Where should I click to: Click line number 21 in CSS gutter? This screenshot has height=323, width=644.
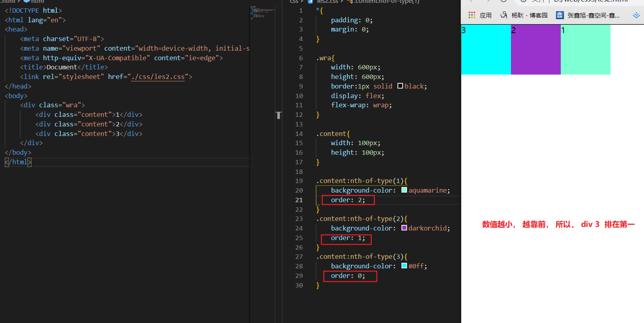(299, 200)
